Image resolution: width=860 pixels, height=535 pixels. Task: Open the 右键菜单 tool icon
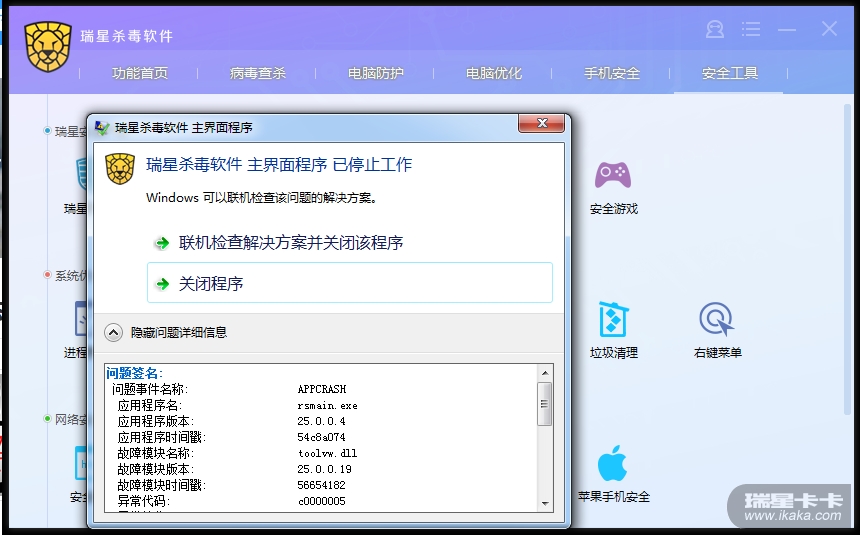717,319
